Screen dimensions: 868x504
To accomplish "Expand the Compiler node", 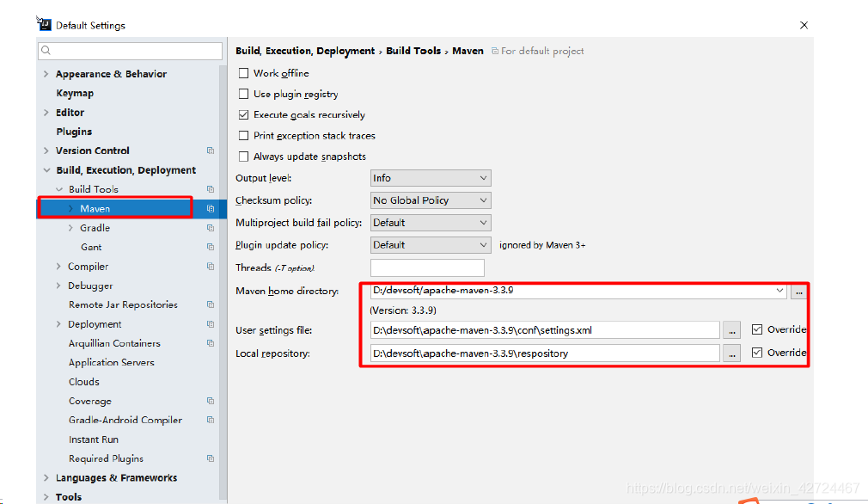I will (58, 267).
